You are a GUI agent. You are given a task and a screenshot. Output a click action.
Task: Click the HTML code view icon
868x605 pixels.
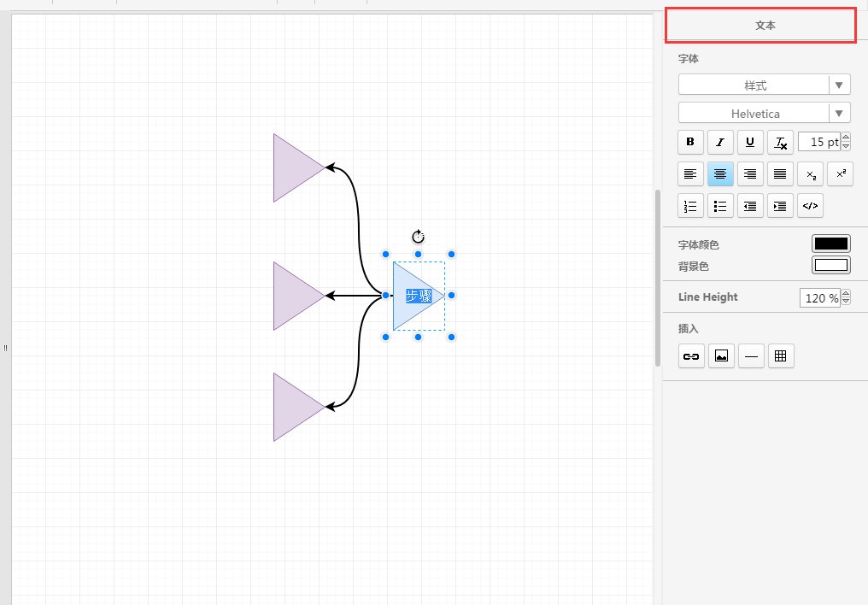(811, 206)
